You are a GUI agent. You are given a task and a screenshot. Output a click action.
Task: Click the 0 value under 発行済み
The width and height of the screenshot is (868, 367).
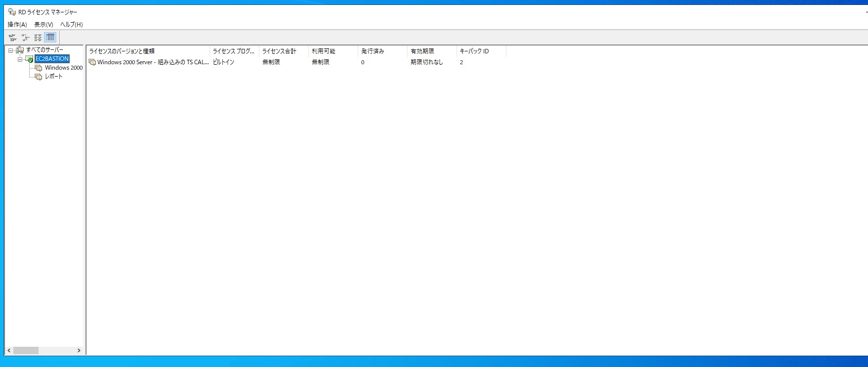tap(363, 62)
